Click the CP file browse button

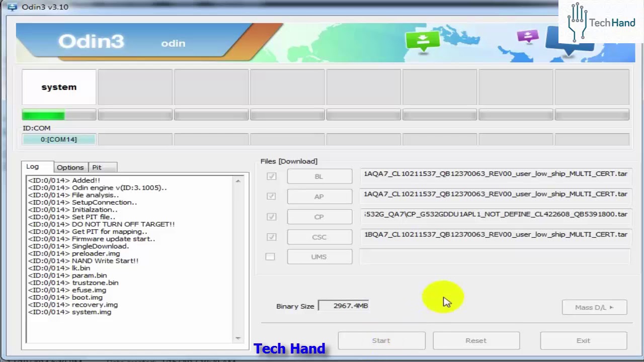(x=319, y=217)
